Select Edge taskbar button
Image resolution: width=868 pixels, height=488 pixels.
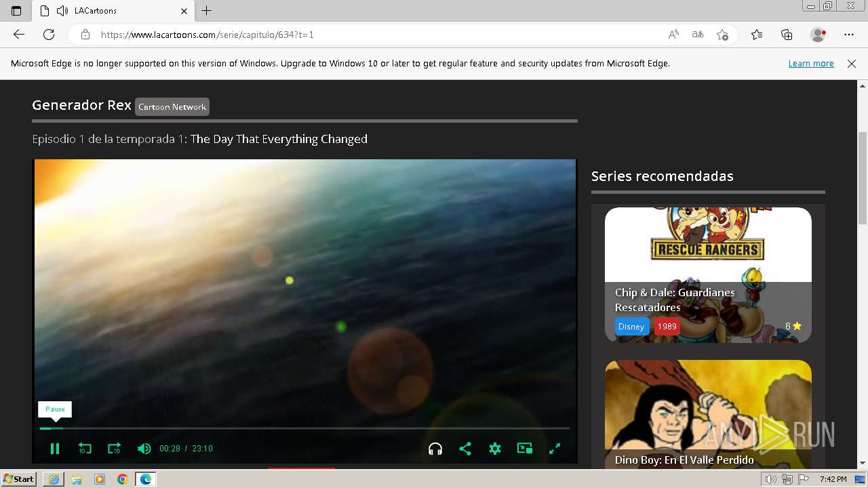pos(145,479)
